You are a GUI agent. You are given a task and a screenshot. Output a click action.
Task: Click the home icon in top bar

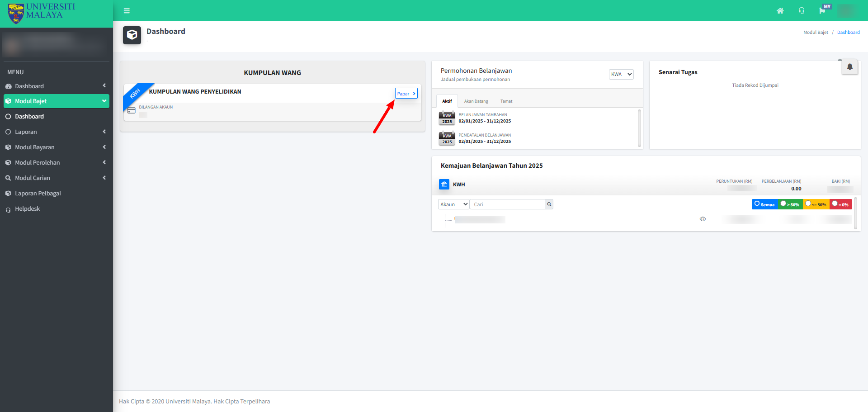tap(780, 11)
